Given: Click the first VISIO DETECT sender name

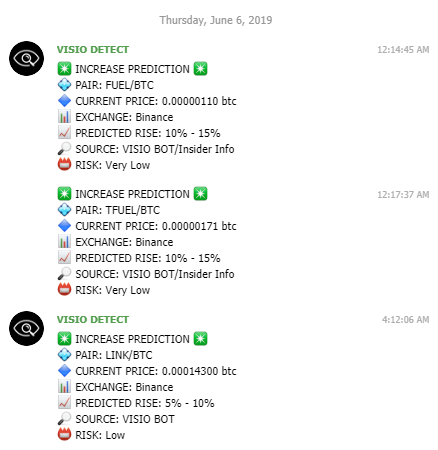Looking at the screenshot, I should pyautogui.click(x=93, y=50).
